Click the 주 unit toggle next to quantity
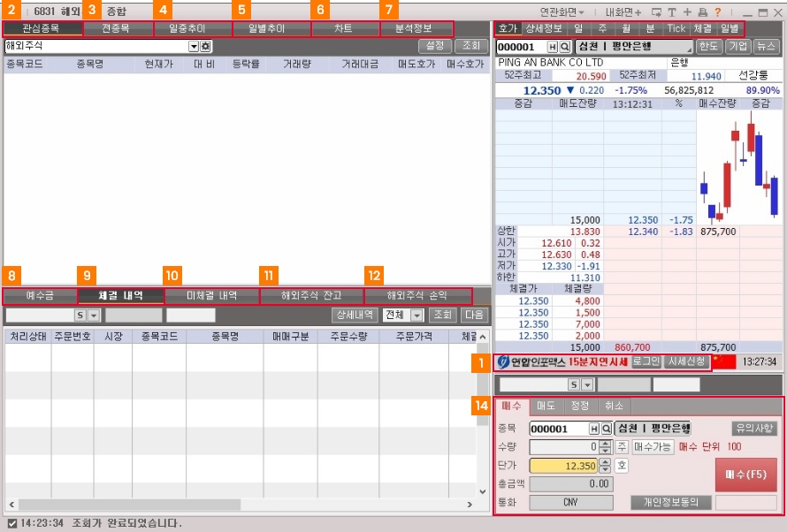This screenshot has height=532, width=787. coord(622,446)
